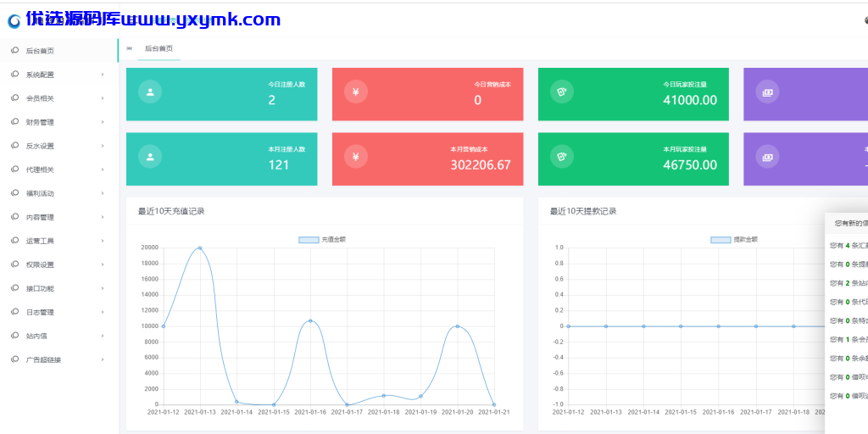Click the value 121 on registration card
This screenshot has width=868, height=434.
coord(278,165)
